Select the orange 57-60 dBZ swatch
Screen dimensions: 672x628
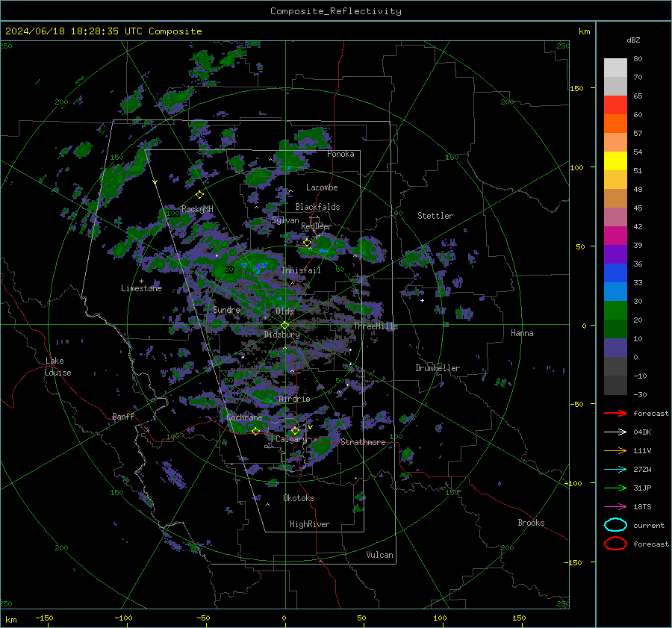tap(615, 123)
